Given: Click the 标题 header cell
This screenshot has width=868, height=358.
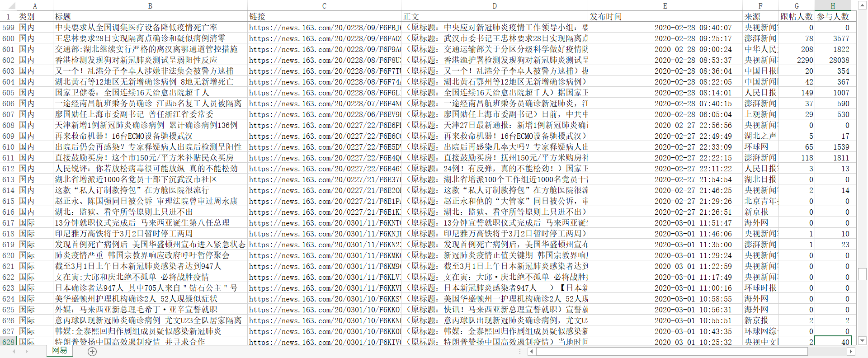Looking at the screenshot, I should click(x=150, y=17).
